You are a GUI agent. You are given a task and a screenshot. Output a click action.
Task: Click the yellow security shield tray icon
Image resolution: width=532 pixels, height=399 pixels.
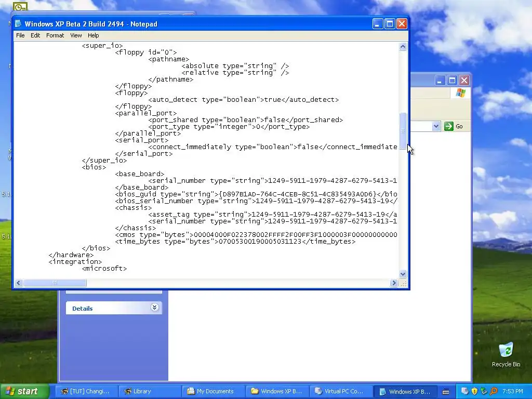pyautogui.click(x=475, y=391)
